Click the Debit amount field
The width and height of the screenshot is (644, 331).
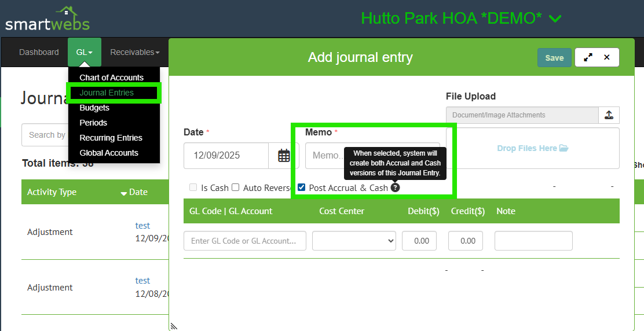point(419,241)
